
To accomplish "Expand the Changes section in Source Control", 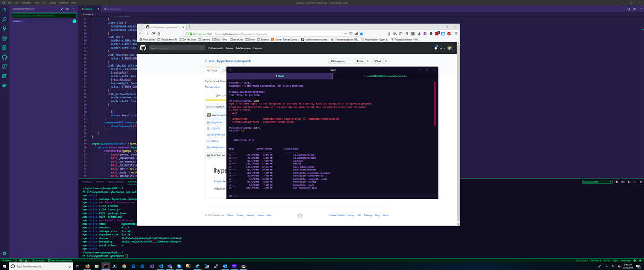I will 18,21.
